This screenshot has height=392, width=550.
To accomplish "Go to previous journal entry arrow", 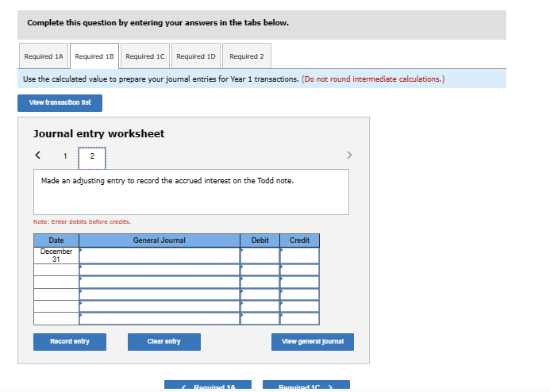I will (38, 155).
